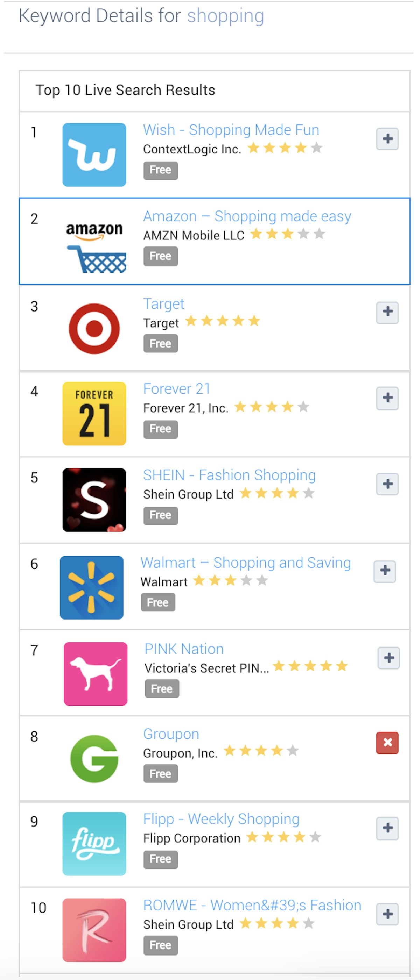420x980 pixels.
Task: Click the PINK Nation dog icon
Action: 96,673
